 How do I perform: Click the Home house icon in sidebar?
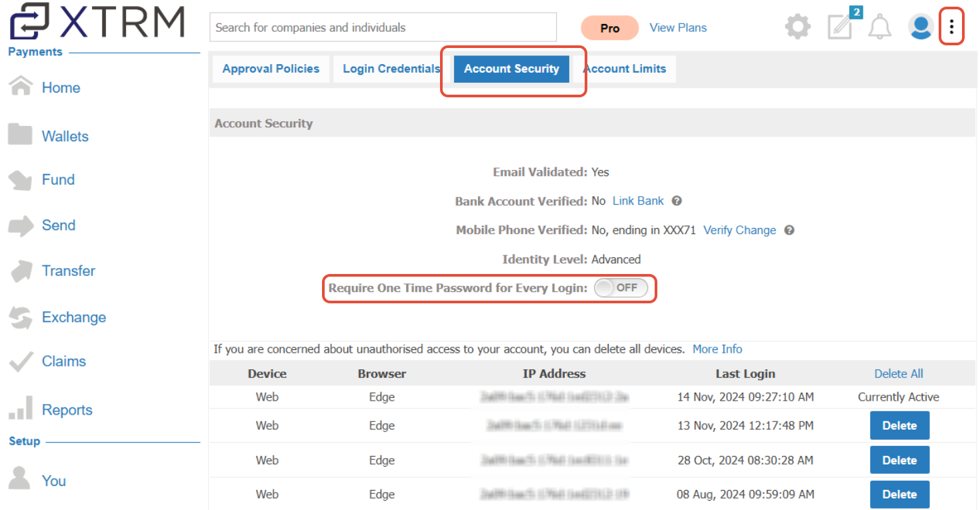tap(21, 87)
